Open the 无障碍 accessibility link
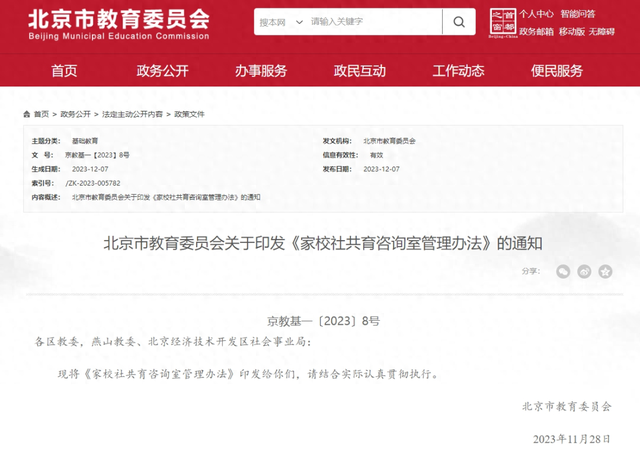This screenshot has height=463, width=640. point(602,31)
